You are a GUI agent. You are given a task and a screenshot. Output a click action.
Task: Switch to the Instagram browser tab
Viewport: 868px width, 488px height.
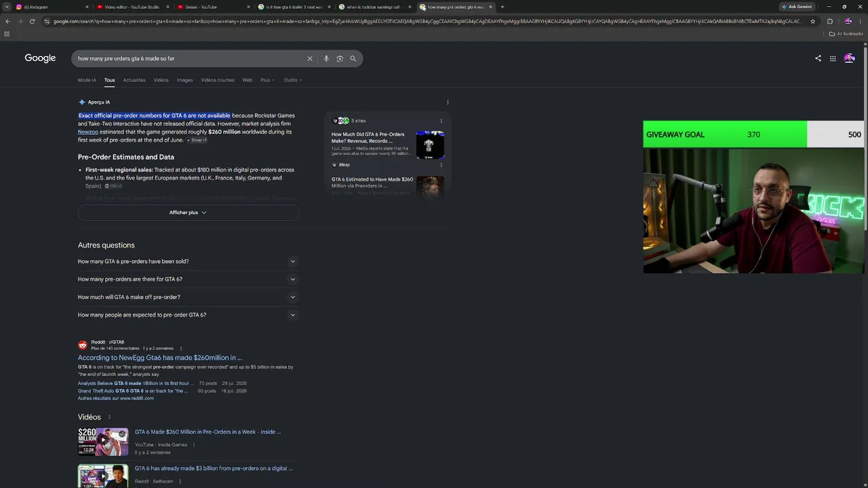coord(52,7)
